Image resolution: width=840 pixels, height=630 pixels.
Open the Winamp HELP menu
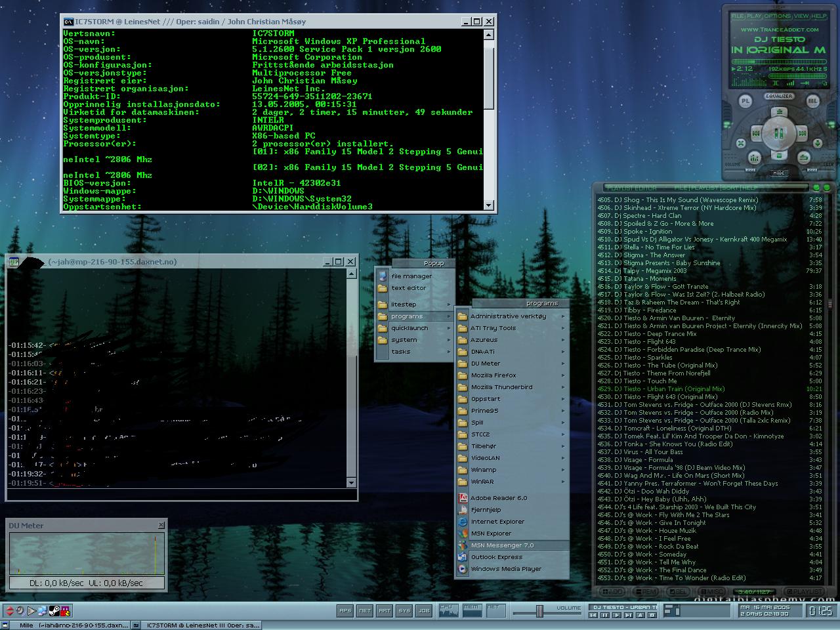pos(819,16)
